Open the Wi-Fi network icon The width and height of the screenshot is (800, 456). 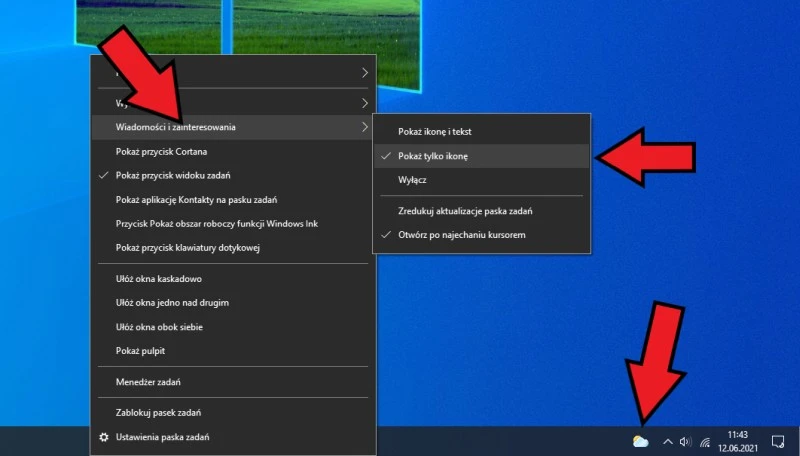705,441
